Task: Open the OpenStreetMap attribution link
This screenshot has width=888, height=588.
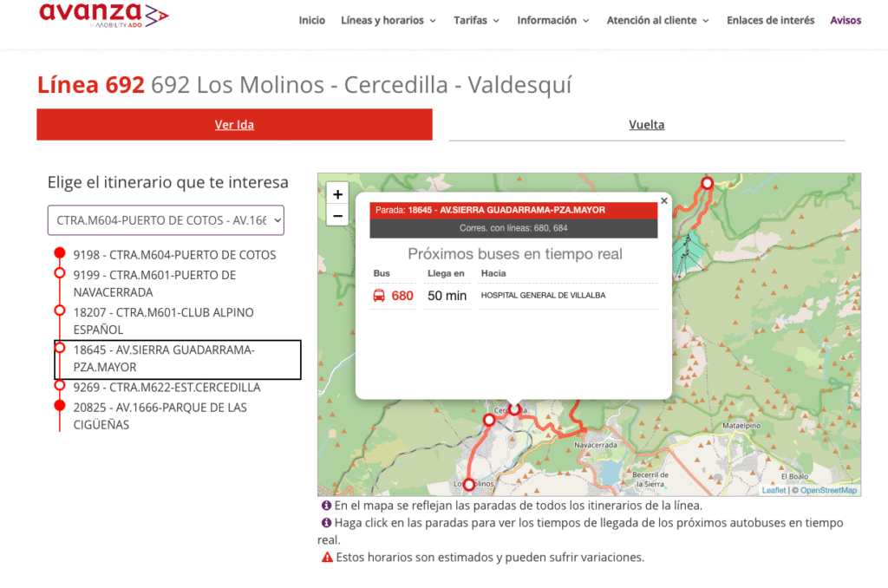Action: pos(828,490)
